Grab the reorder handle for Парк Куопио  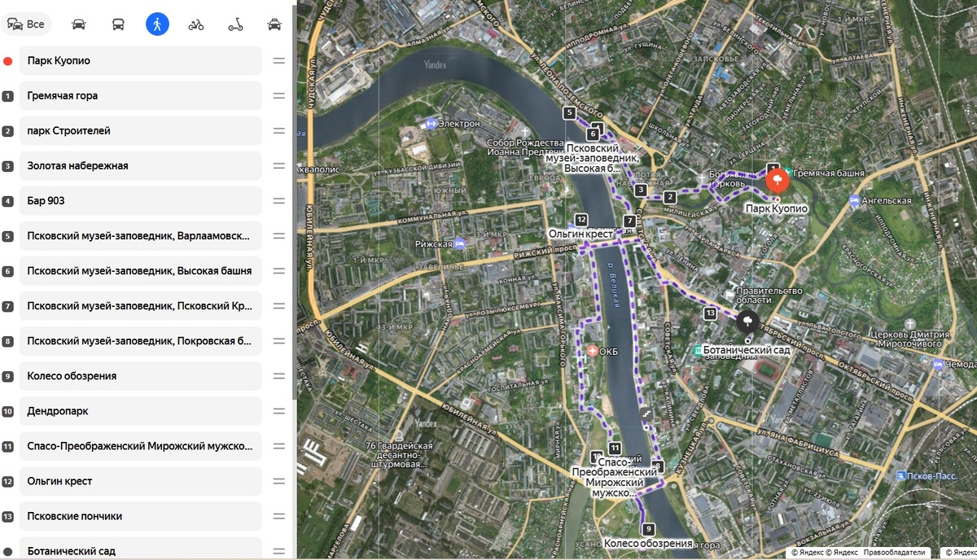pos(278,60)
